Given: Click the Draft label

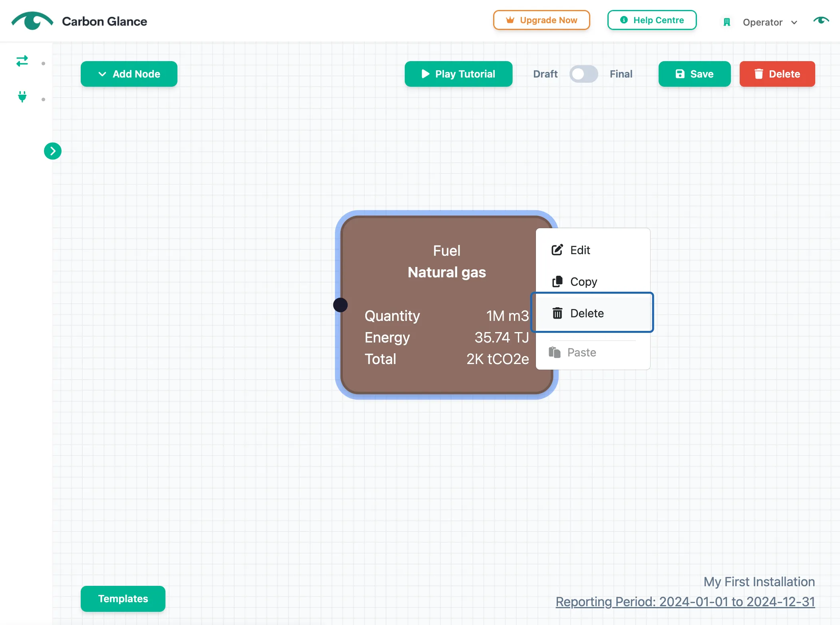Looking at the screenshot, I should coord(545,74).
